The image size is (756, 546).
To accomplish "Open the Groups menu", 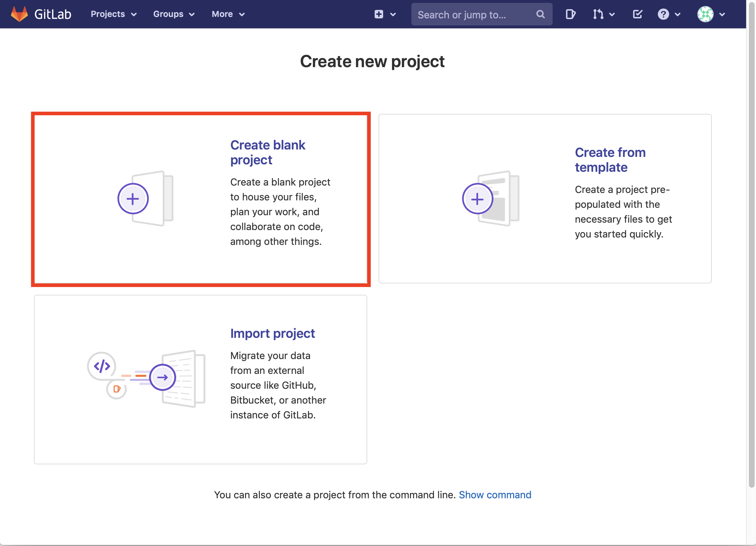I will pos(174,14).
